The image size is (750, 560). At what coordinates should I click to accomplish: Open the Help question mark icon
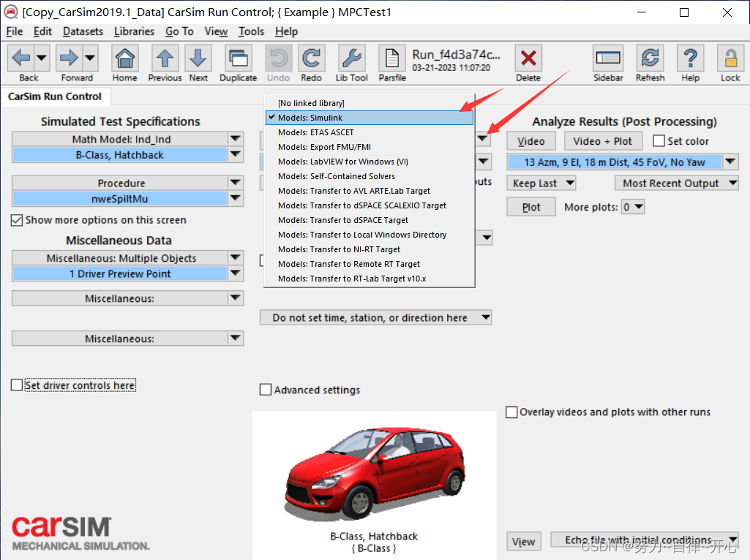point(690,58)
